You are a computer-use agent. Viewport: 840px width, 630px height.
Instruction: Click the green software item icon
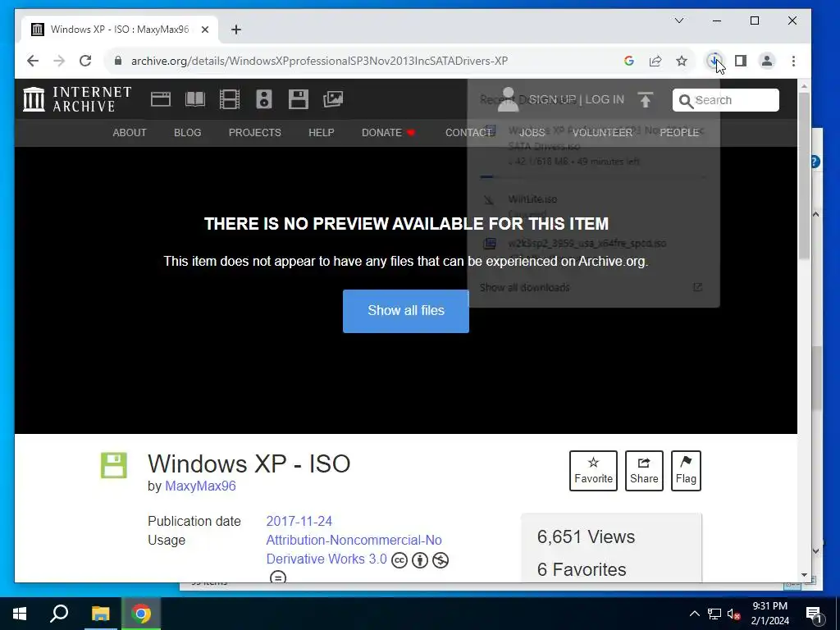(x=114, y=465)
